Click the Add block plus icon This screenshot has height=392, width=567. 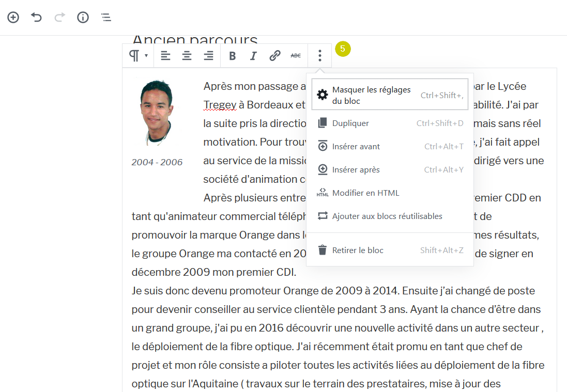tap(13, 18)
